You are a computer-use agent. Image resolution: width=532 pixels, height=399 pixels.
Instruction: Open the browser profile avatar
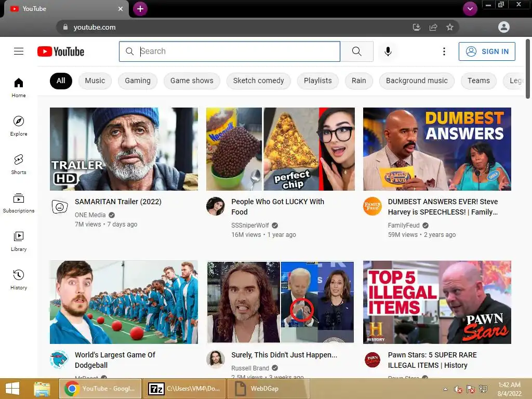click(503, 27)
